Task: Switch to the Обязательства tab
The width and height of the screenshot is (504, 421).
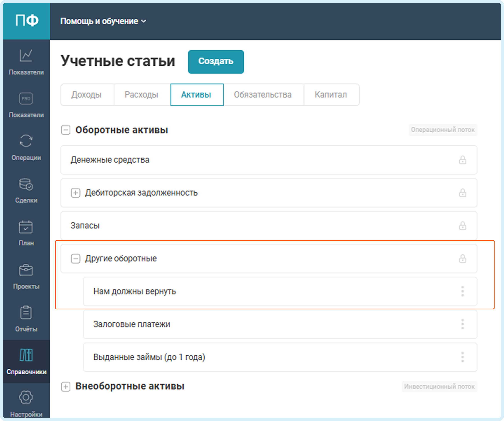Action: (263, 95)
